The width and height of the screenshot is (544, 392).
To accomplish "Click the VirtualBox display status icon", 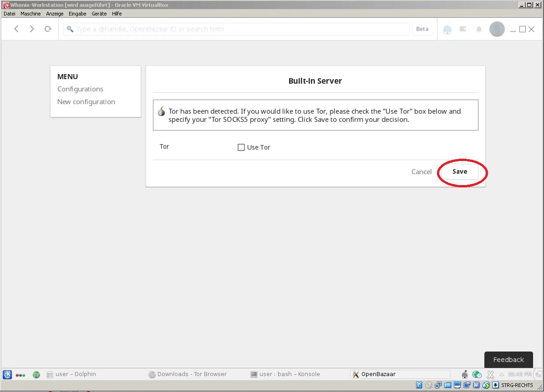I will point(457,385).
